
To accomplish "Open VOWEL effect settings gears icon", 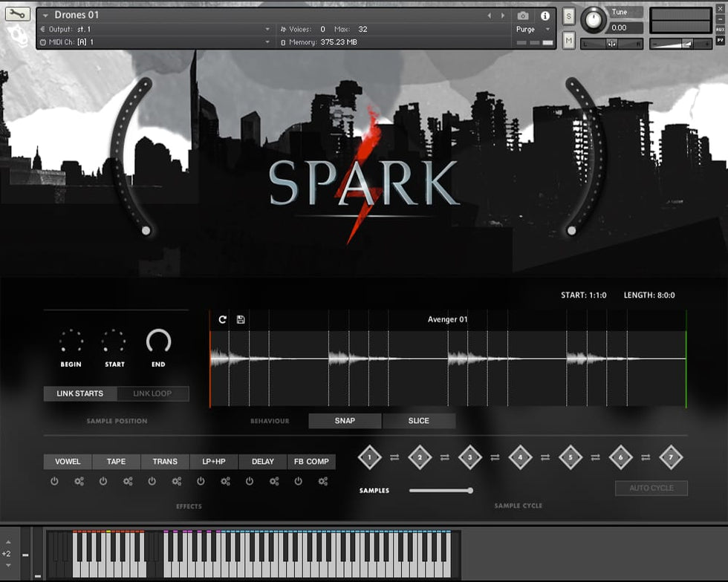I will pyautogui.click(x=79, y=481).
